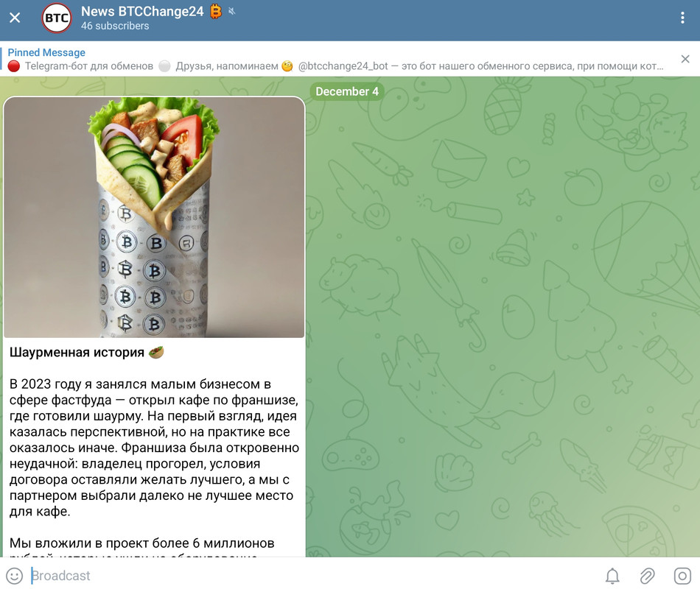Click the post text about 2023 fastfood business
This screenshot has height=589, width=700.
pyautogui.click(x=154, y=448)
